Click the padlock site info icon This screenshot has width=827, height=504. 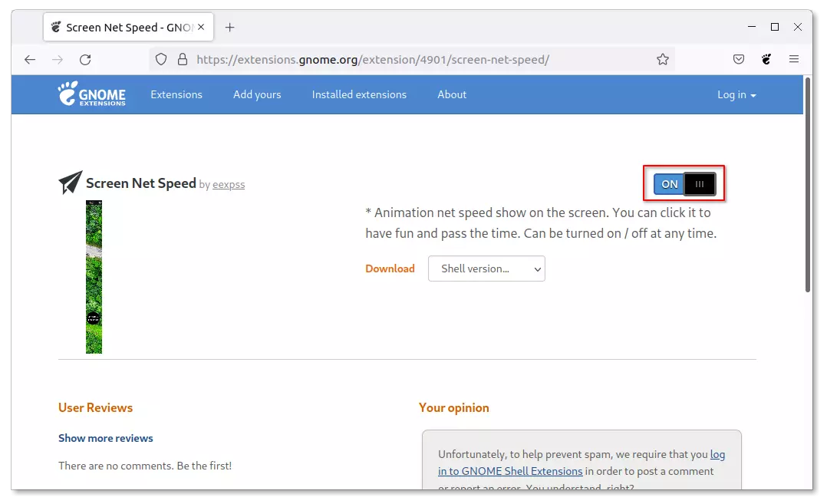click(x=183, y=60)
